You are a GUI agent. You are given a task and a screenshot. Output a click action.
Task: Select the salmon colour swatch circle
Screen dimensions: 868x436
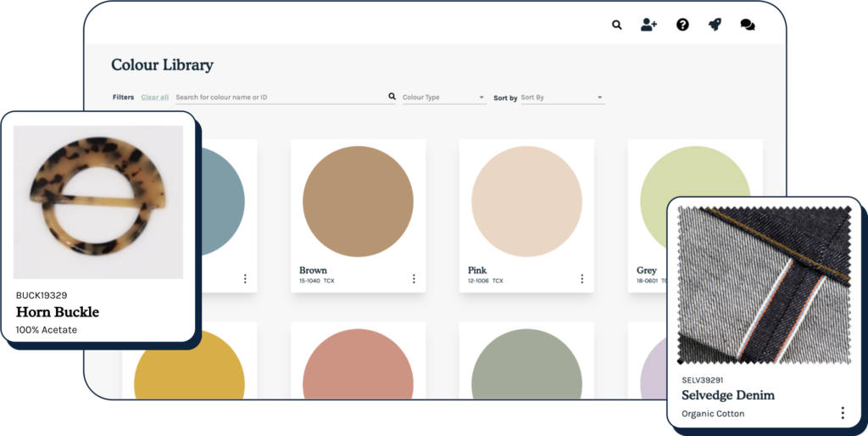tap(359, 364)
